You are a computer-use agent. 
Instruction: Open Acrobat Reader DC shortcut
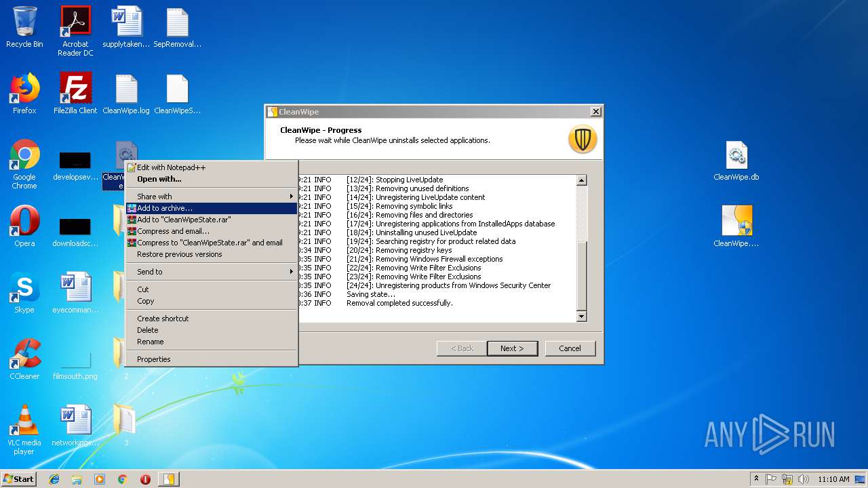pyautogui.click(x=75, y=31)
